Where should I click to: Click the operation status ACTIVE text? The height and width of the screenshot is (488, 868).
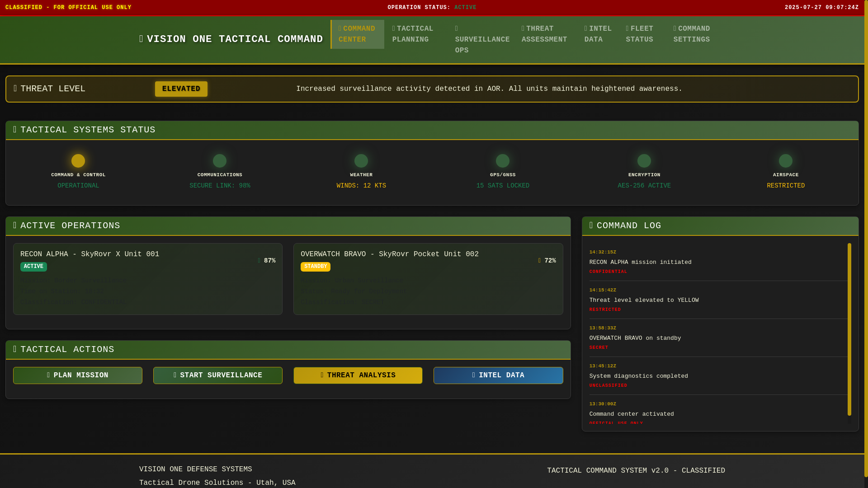pos(465,8)
